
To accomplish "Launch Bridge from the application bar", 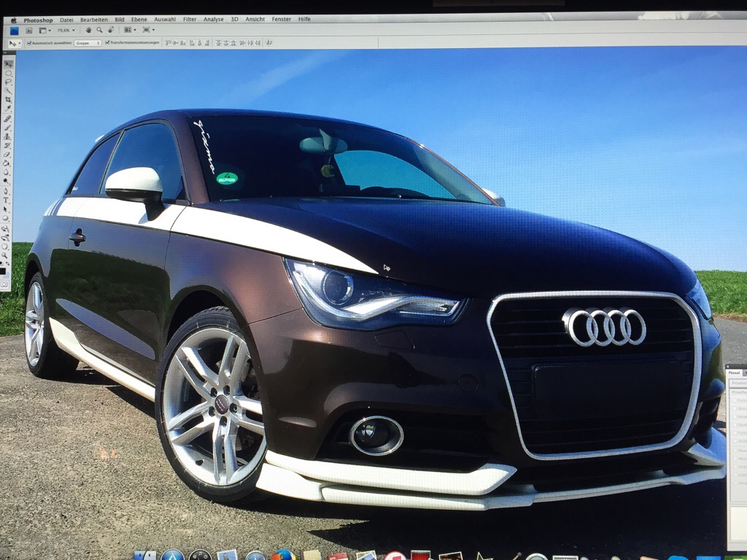I will click(29, 31).
